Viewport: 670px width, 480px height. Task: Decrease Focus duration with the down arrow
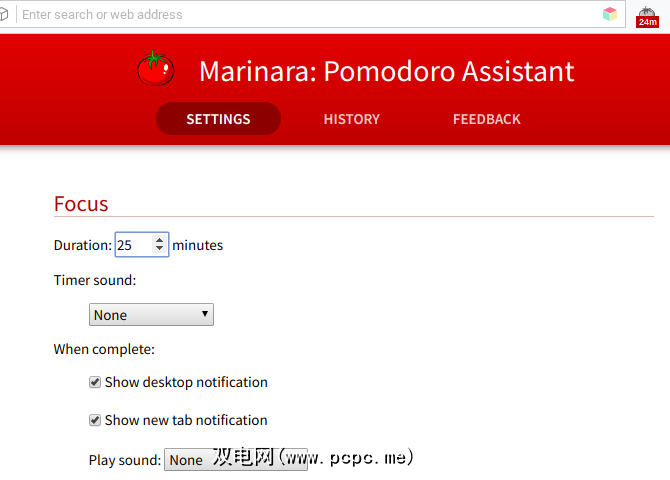pos(159,249)
